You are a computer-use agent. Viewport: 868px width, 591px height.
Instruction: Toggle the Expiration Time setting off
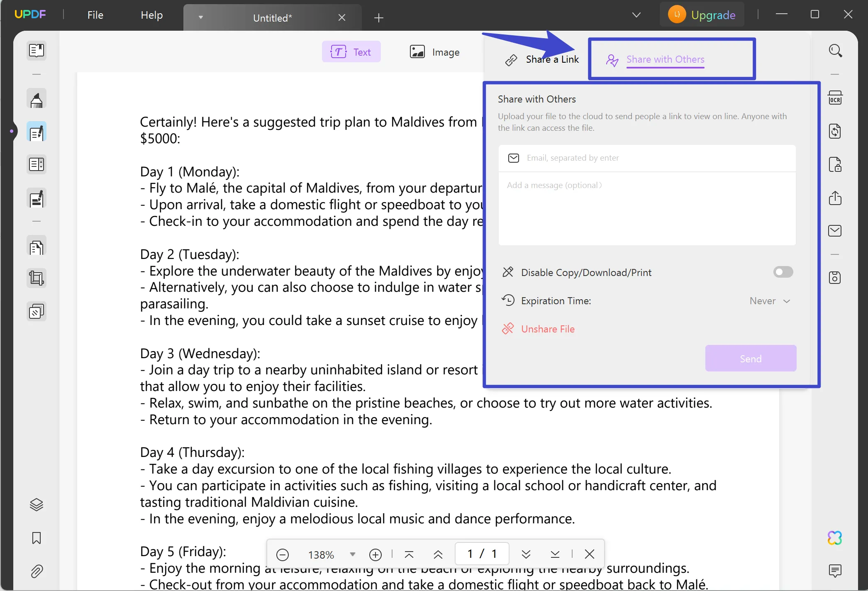tap(770, 300)
